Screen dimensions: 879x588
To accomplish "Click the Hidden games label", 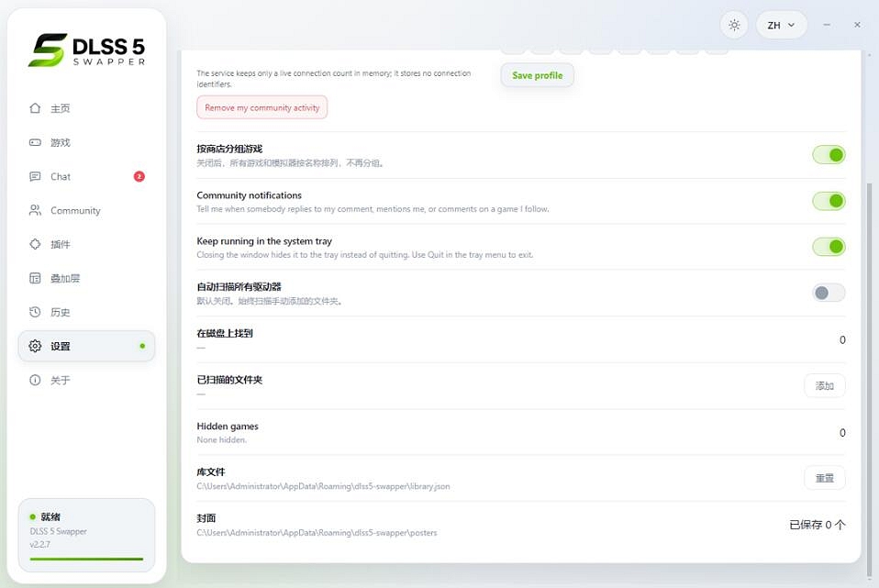I will tap(228, 426).
